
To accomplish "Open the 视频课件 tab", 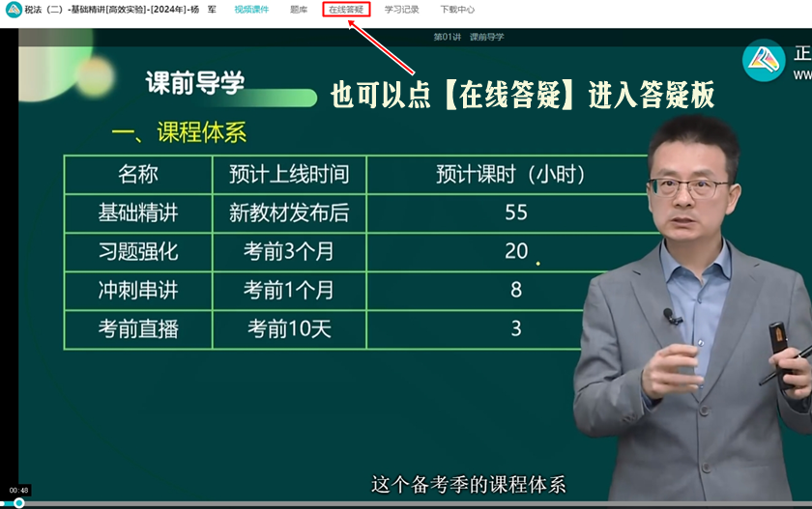I will click(251, 10).
